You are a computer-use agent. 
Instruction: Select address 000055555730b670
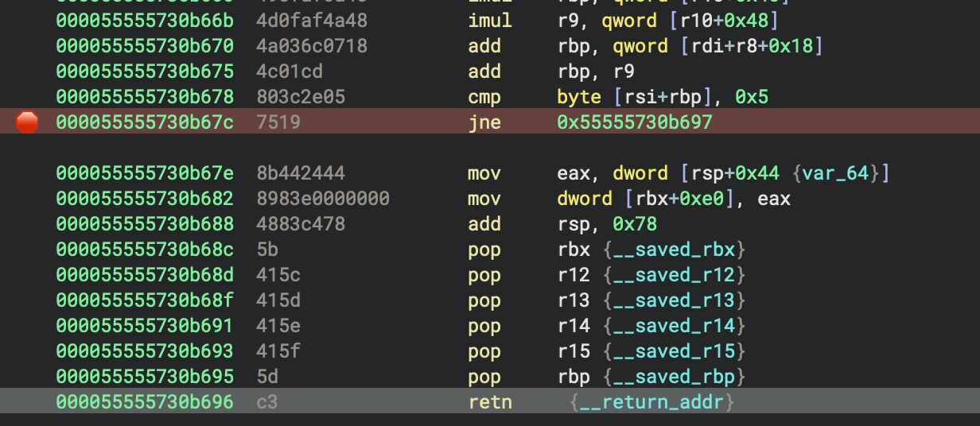click(145, 46)
